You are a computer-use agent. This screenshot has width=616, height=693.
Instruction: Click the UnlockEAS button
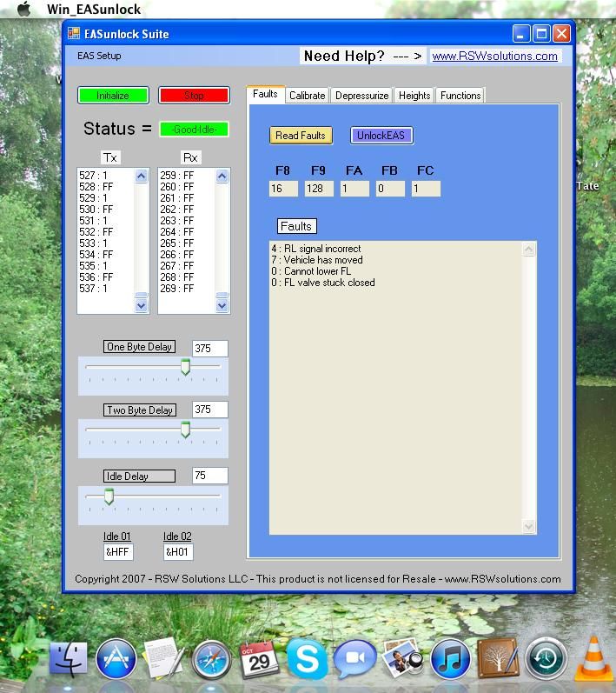[x=381, y=136]
